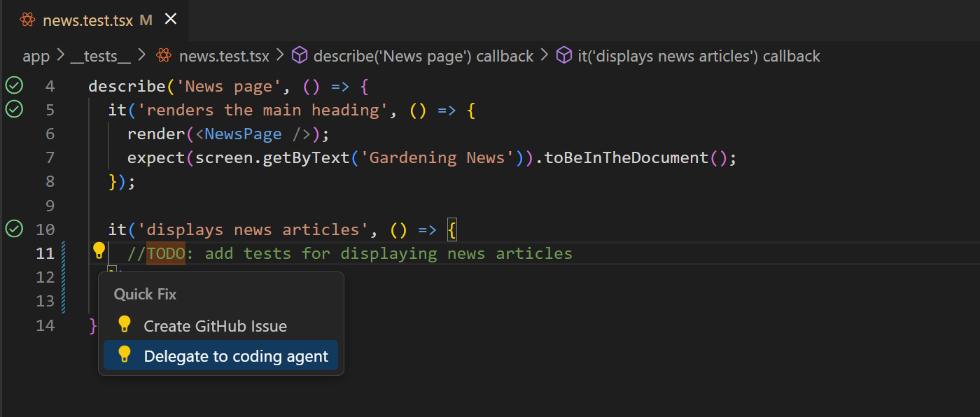This screenshot has width=980, height=417.
Task: Click the passed-test check icon beside line 5
Action: pos(14,109)
